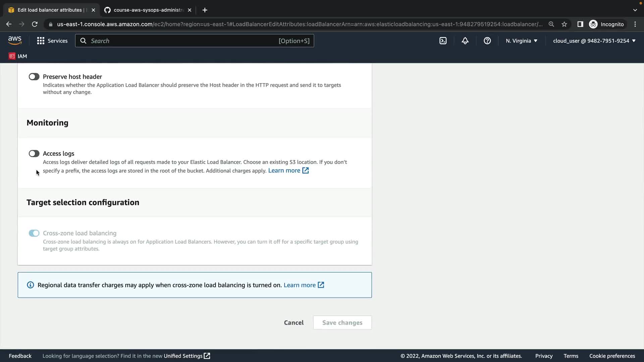Open a new browser tab

[x=205, y=10]
